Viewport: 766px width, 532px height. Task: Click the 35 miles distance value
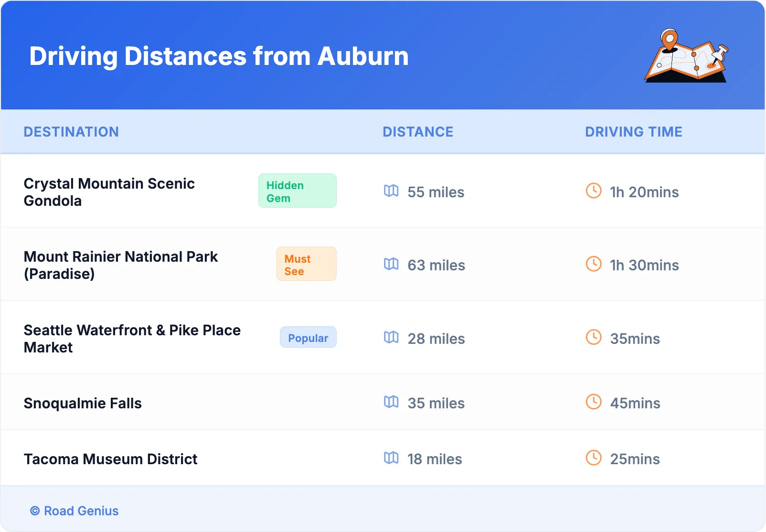[436, 403]
